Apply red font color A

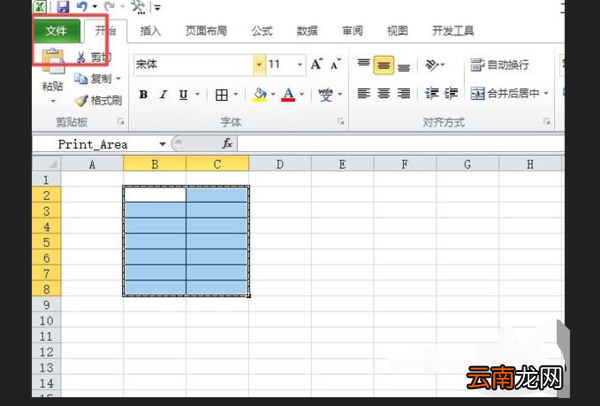click(x=288, y=95)
